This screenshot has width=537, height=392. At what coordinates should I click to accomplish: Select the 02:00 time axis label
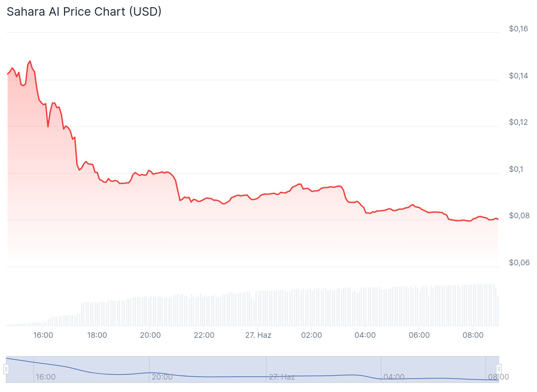click(311, 335)
